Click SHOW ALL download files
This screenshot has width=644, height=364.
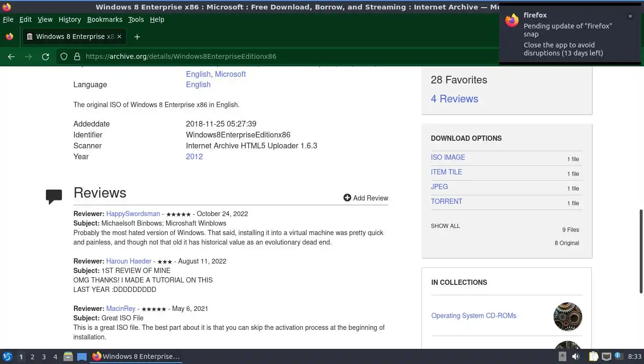tap(445, 226)
